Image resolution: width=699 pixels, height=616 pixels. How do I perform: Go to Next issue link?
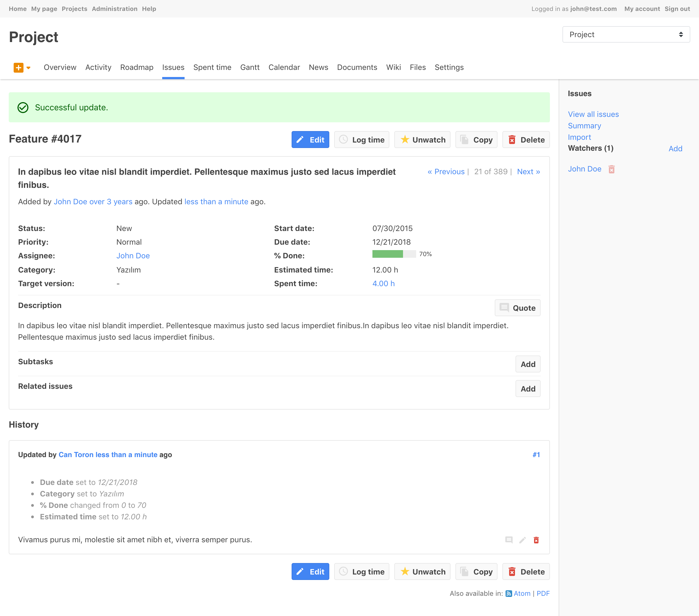coord(528,172)
